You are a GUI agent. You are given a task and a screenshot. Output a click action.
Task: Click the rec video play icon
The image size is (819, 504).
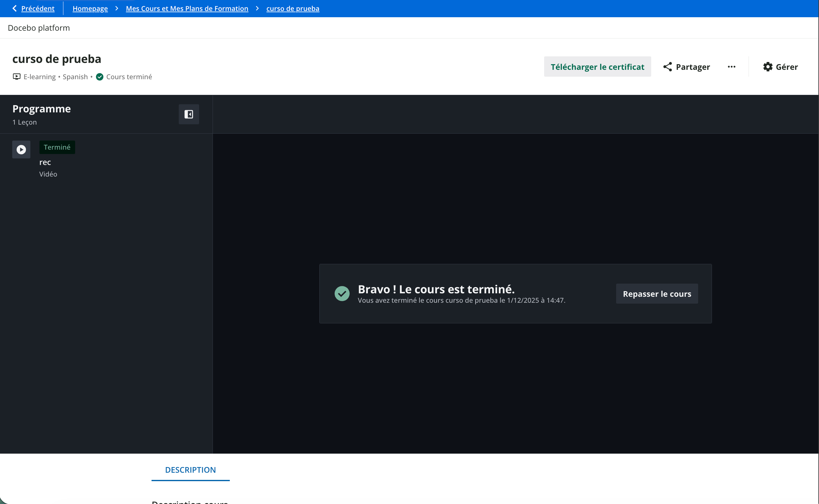[x=21, y=149]
